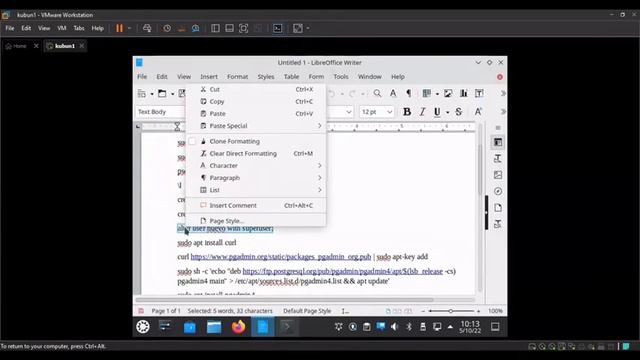Switch to the kubun1 VMware tab

(x=64, y=46)
